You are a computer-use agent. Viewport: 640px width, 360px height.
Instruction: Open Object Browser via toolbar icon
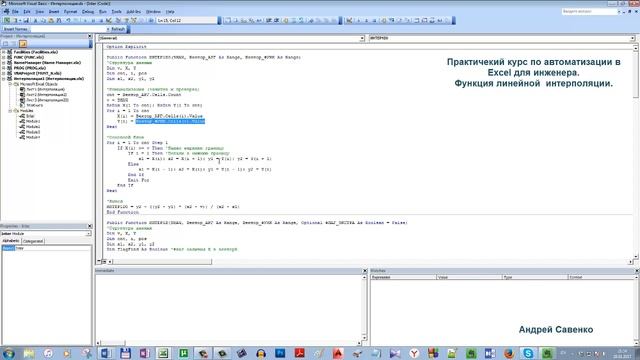pos(134,20)
